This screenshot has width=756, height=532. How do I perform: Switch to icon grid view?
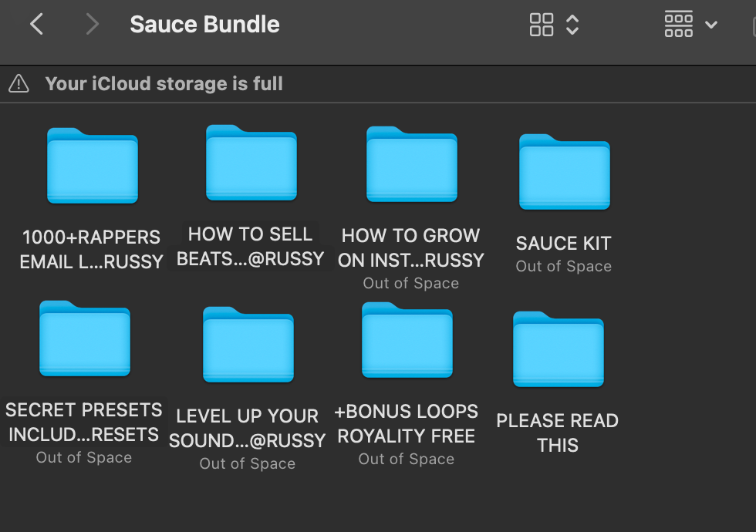tap(542, 25)
